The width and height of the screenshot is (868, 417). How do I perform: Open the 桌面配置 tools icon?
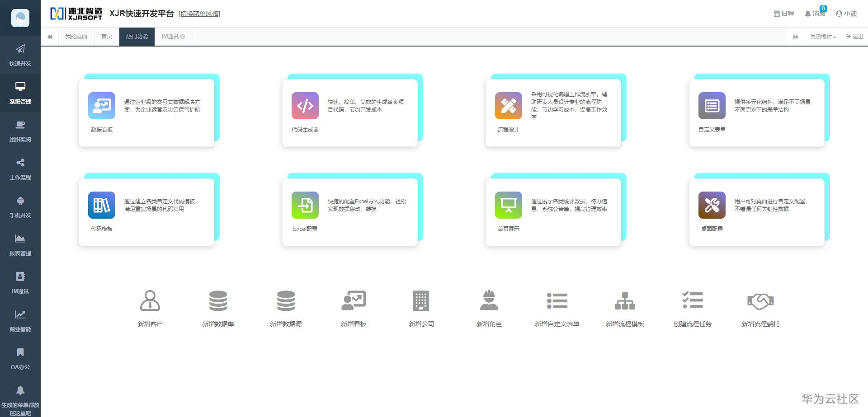712,205
